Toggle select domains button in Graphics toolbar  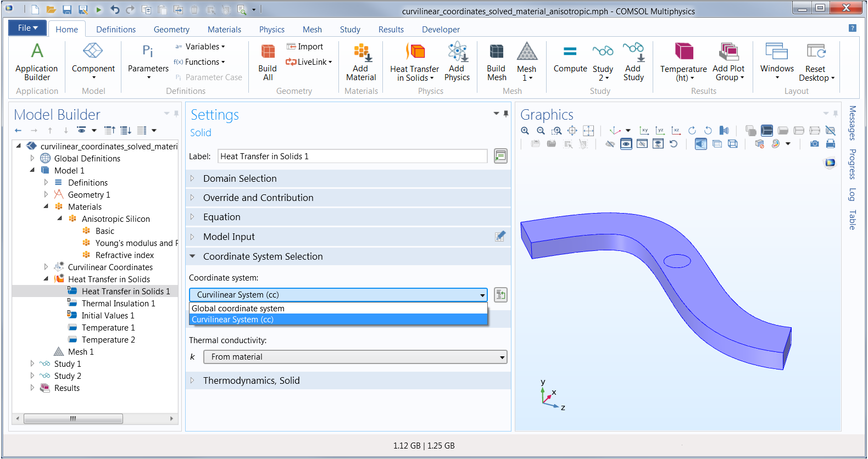(767, 131)
